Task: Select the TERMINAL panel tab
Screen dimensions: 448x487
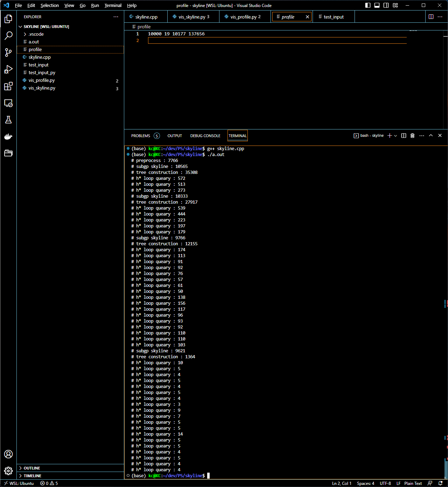Action: pos(238,136)
